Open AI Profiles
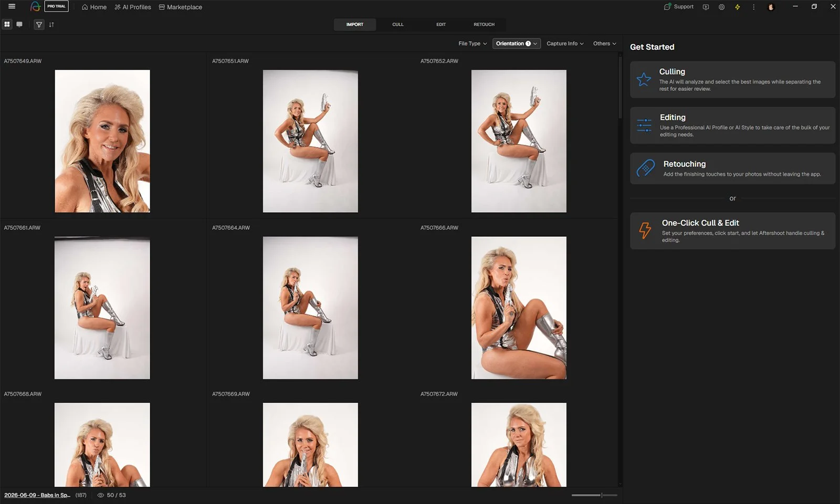This screenshot has height=504, width=840. tap(133, 7)
